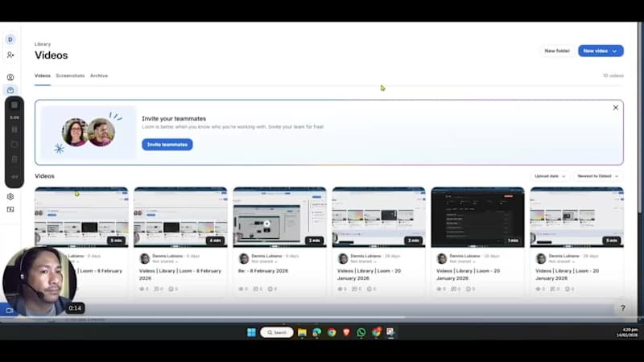Click reactions icon on Re: 8 February card

[272, 289]
